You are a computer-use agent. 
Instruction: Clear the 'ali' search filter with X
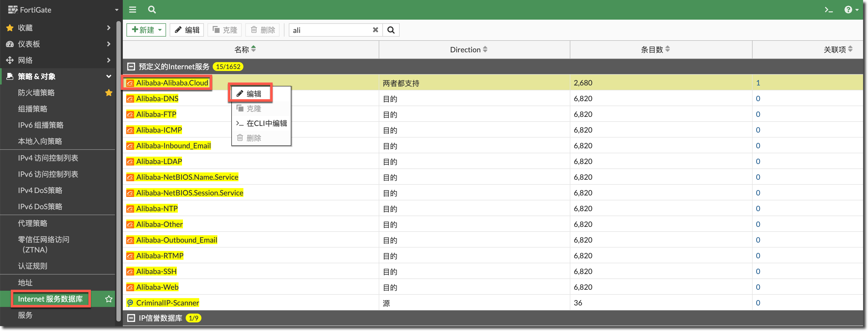click(x=375, y=30)
